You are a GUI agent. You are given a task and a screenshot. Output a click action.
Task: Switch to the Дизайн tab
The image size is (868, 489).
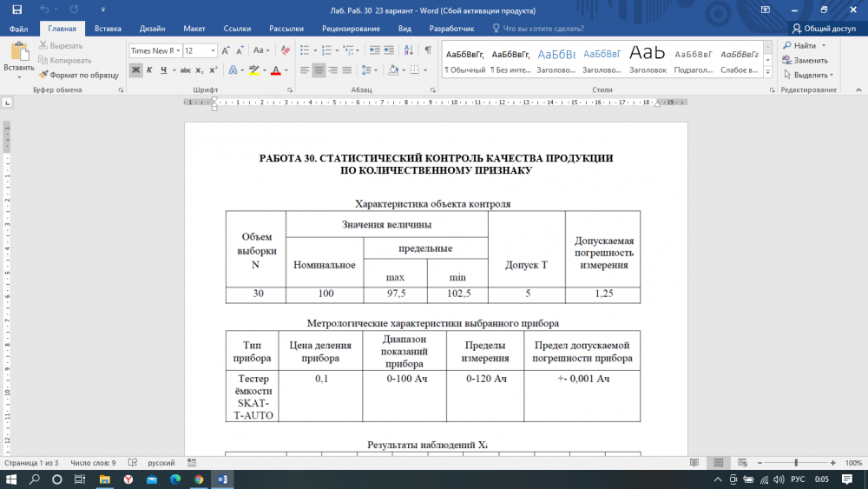[152, 29]
